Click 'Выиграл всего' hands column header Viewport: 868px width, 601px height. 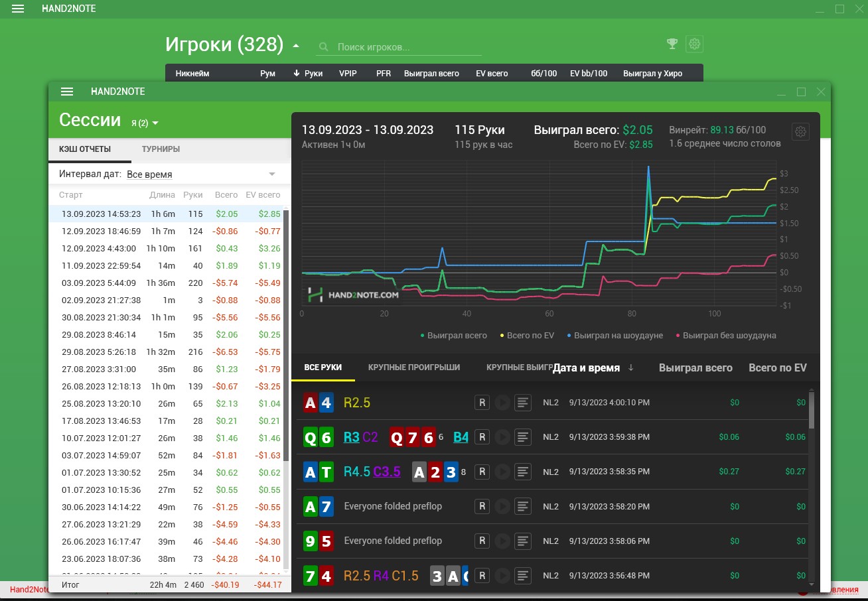pos(695,367)
